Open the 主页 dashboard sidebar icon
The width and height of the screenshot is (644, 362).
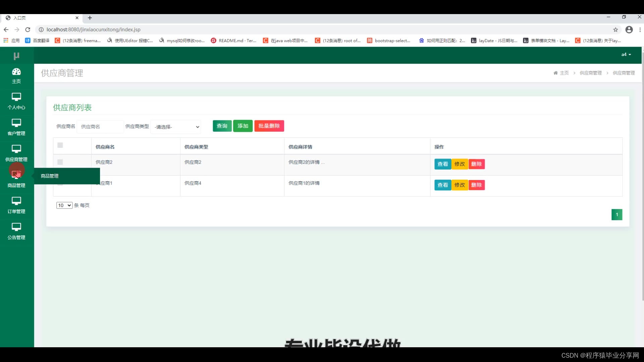16,72
